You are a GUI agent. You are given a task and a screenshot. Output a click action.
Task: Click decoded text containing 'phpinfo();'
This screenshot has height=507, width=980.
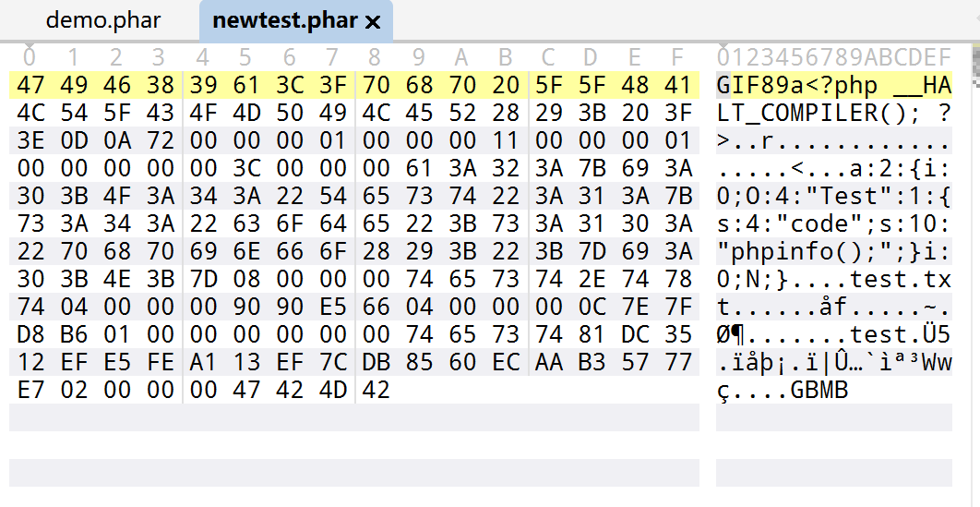(x=834, y=252)
